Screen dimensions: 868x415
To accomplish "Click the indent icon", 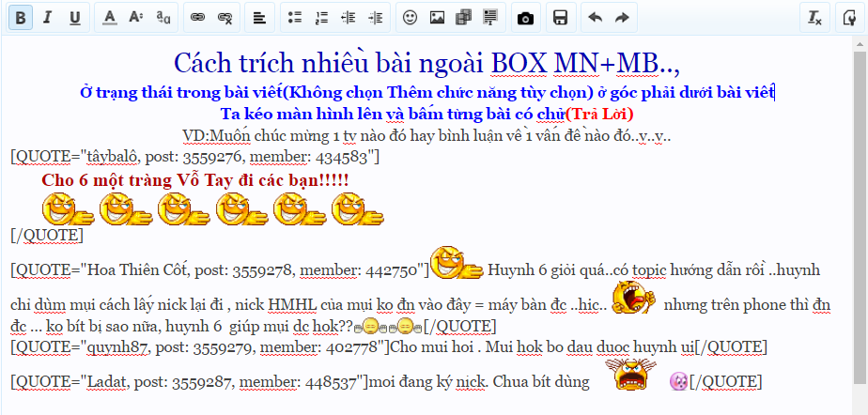I will (376, 18).
